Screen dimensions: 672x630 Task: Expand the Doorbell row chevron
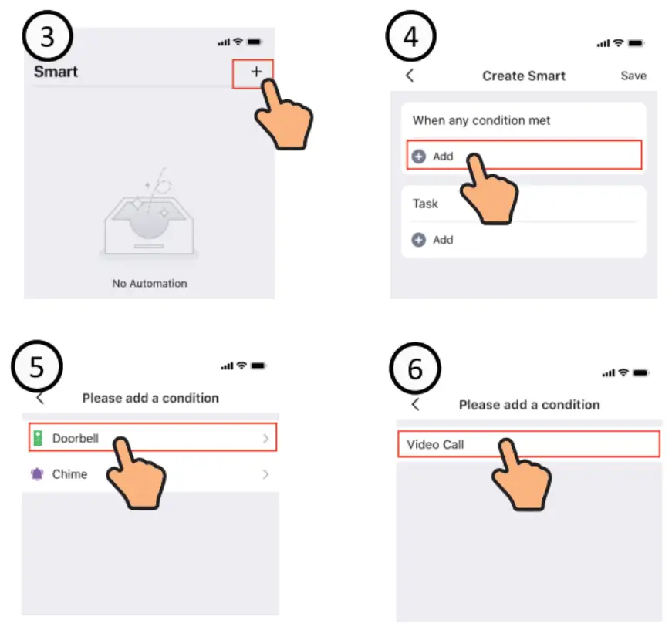(265, 438)
